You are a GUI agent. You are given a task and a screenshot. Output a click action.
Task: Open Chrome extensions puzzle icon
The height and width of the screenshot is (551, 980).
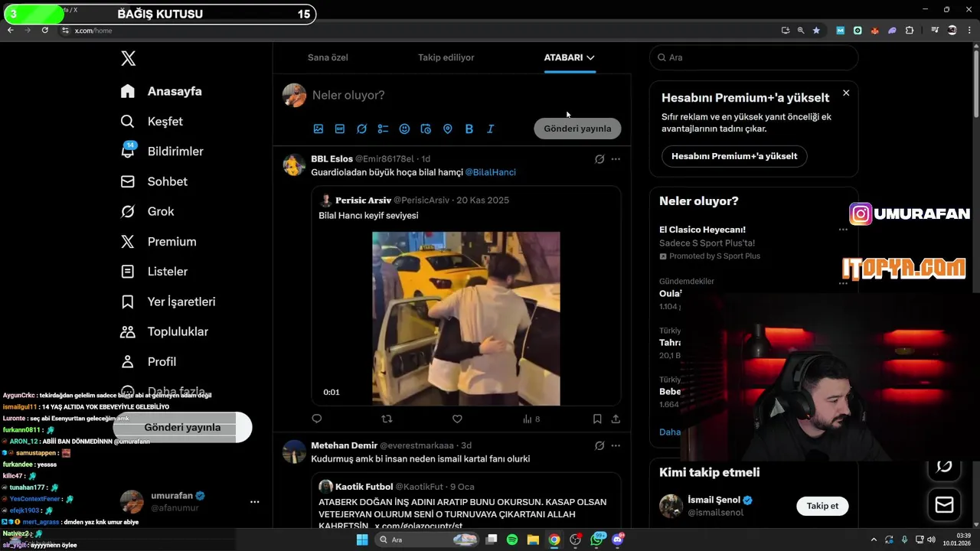pos(910,31)
